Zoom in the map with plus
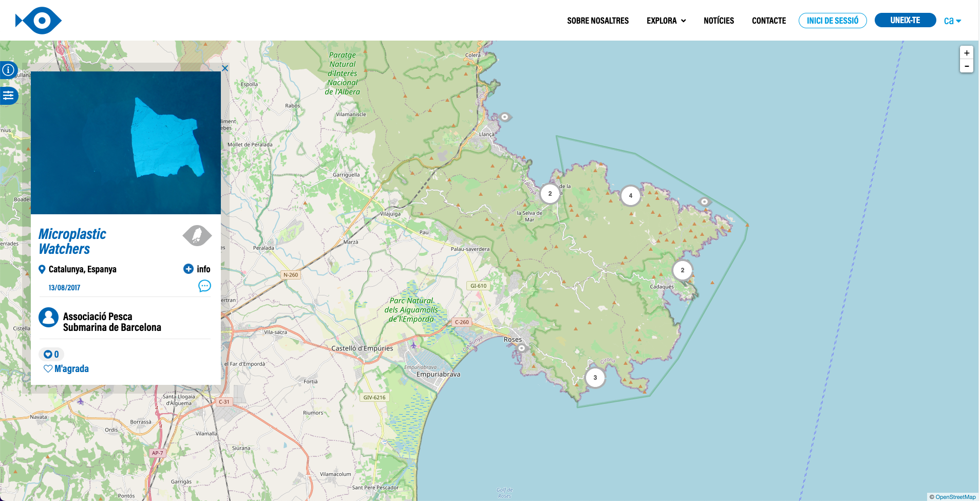980x501 pixels. tap(967, 53)
